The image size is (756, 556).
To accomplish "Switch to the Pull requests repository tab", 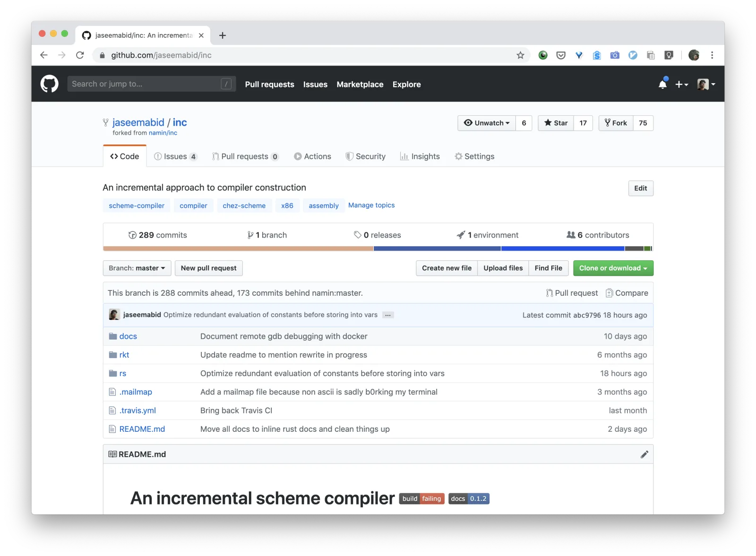I will (x=245, y=156).
